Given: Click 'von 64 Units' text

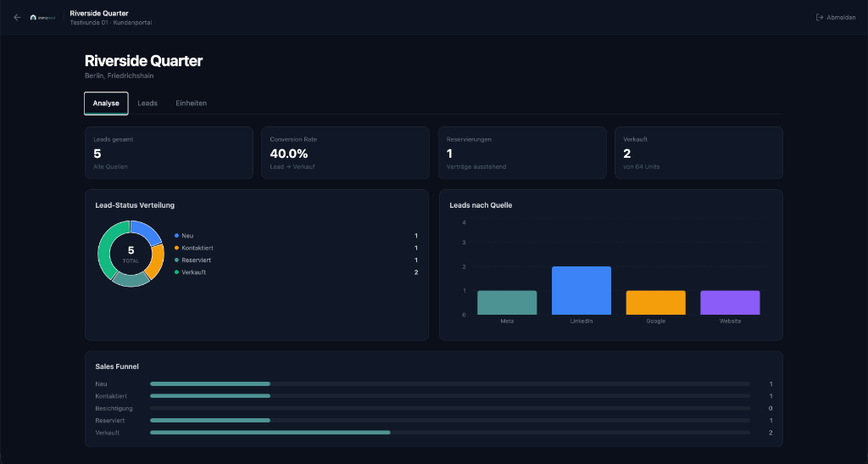Looking at the screenshot, I should coord(641,166).
